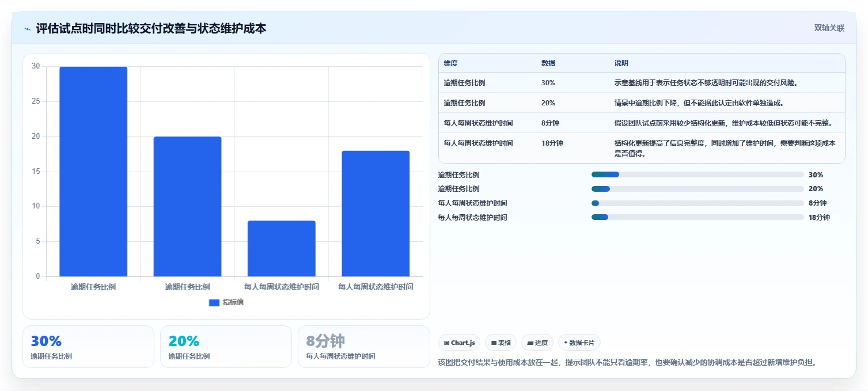
Task: Click the 维度 column header
Action: click(450, 63)
